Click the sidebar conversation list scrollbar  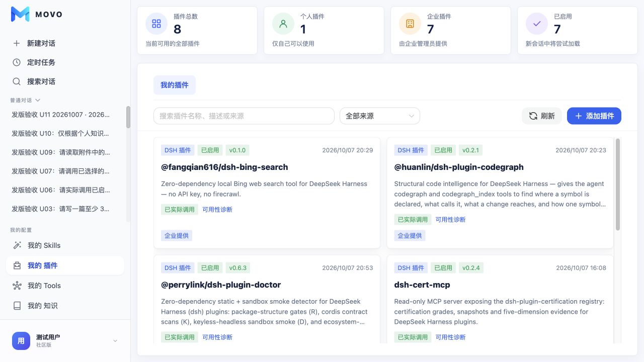coord(128,117)
